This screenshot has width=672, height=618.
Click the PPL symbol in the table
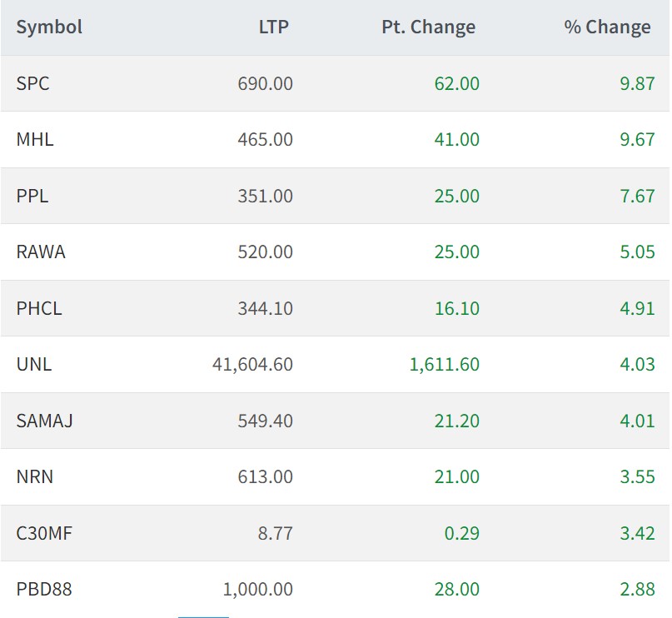point(32,196)
